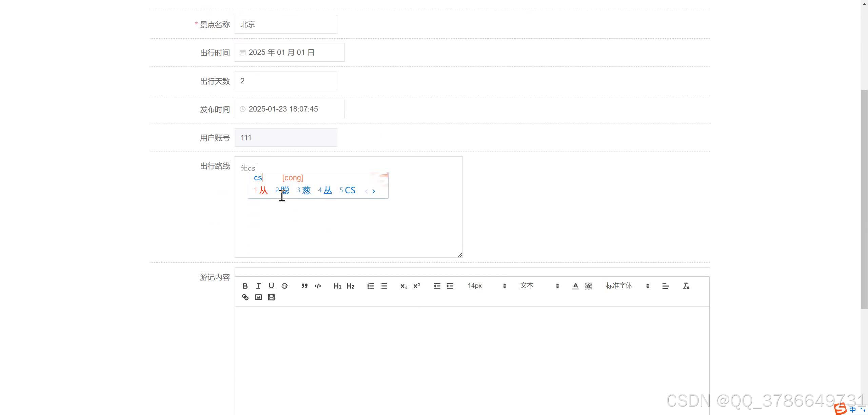Toggle strikethrough formatting in editor toolbar
868x415 pixels.
(284, 286)
